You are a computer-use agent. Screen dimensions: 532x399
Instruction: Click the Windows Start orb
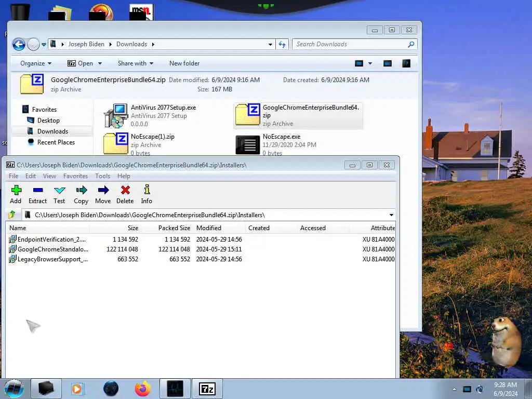(x=14, y=389)
